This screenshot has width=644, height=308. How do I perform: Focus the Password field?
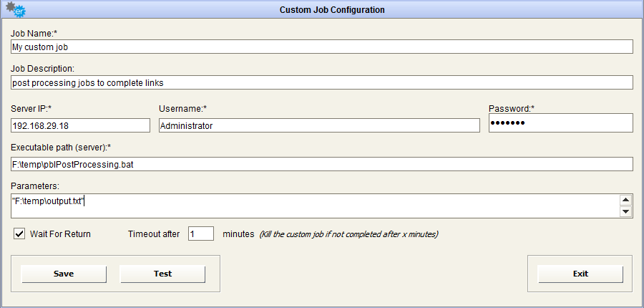click(560, 123)
